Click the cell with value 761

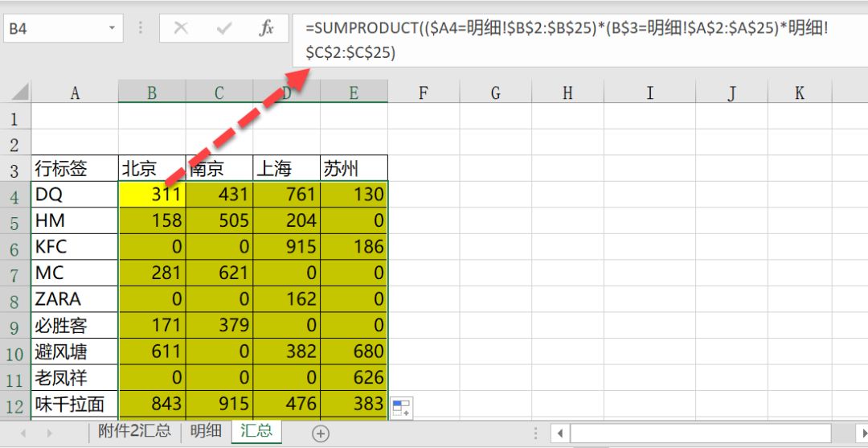coord(286,195)
